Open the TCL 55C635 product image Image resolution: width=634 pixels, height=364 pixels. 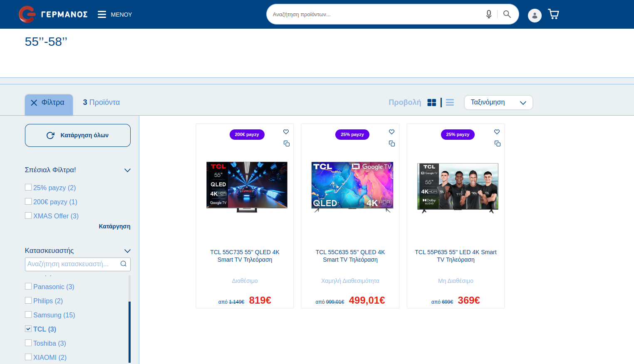point(352,186)
